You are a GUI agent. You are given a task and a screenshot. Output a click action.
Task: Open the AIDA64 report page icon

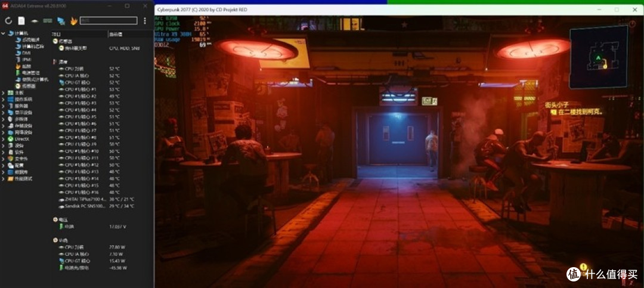click(x=21, y=20)
